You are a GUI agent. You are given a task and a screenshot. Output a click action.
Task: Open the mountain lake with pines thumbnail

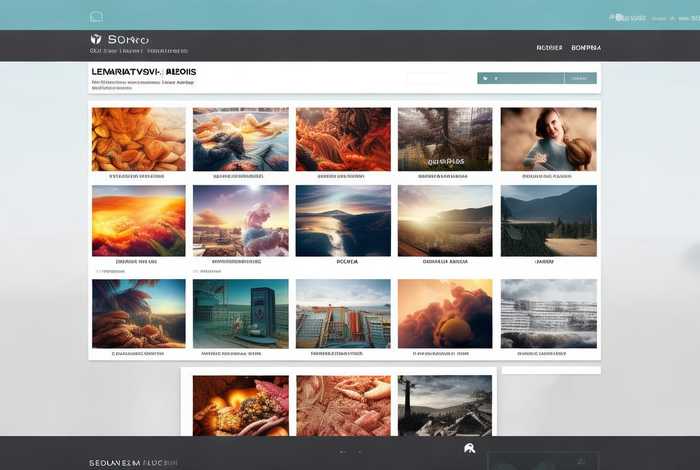click(548, 220)
